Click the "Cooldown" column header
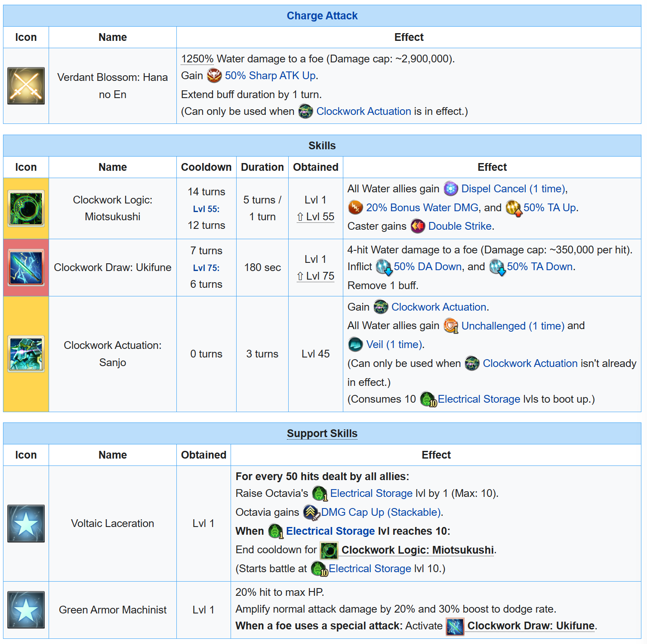Screen dimensions: 647x644 pyautogui.click(x=206, y=167)
